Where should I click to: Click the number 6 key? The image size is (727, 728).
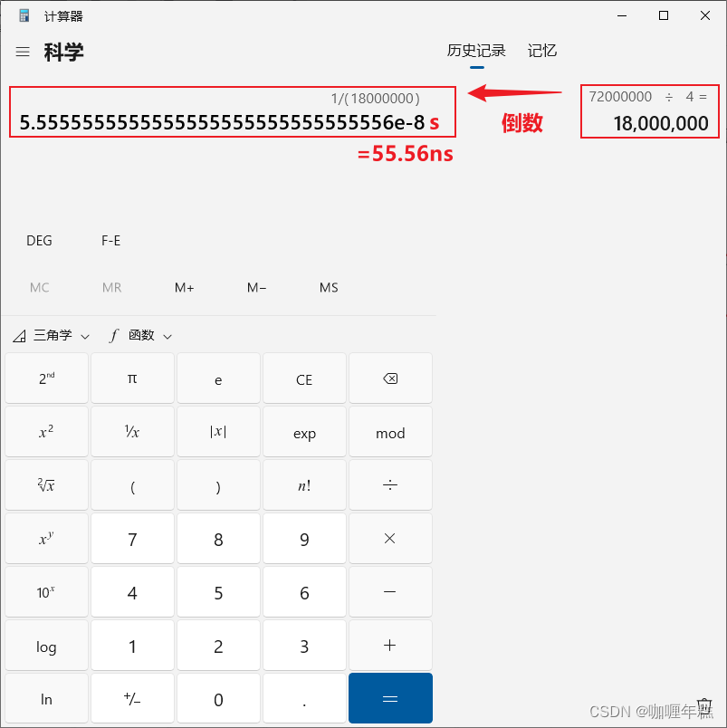point(304,592)
